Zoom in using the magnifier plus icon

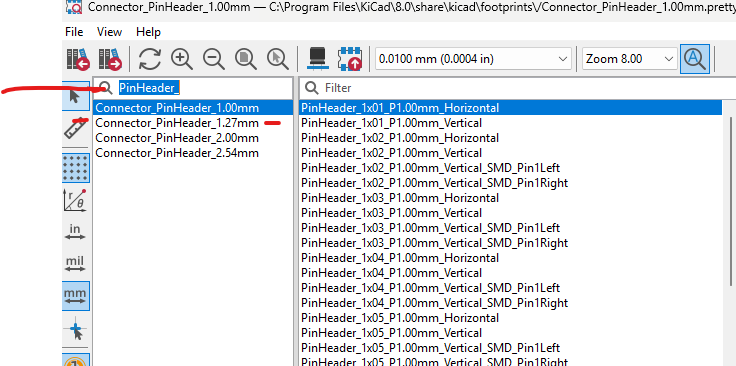tap(182, 59)
